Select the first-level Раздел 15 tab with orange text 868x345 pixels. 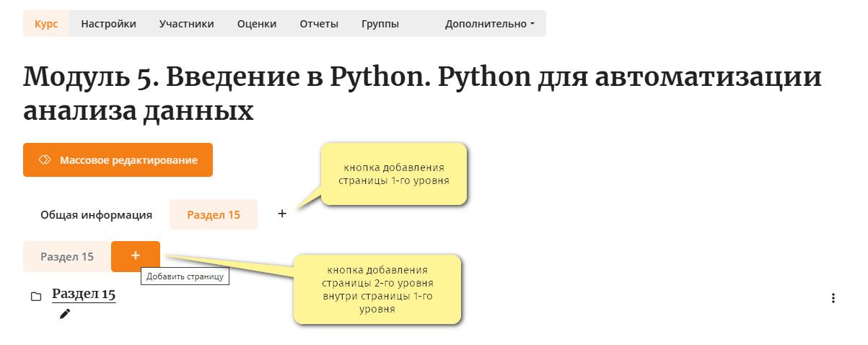point(214,214)
